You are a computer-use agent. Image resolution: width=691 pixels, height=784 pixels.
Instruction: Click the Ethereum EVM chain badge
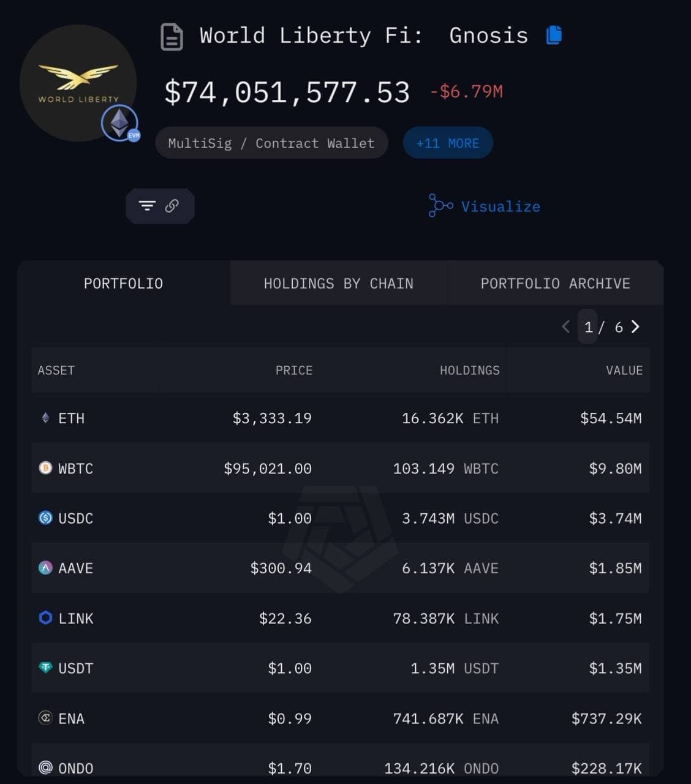pos(120,123)
